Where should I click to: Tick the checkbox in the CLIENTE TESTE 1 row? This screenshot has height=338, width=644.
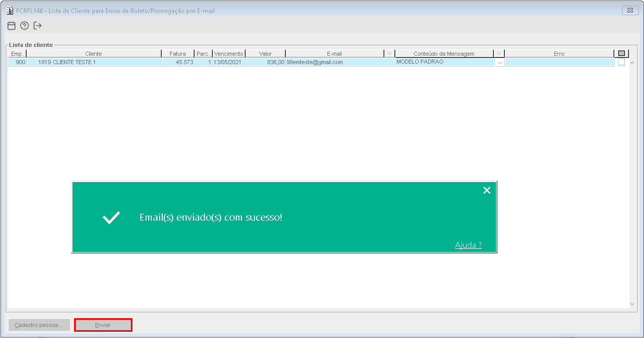point(621,62)
